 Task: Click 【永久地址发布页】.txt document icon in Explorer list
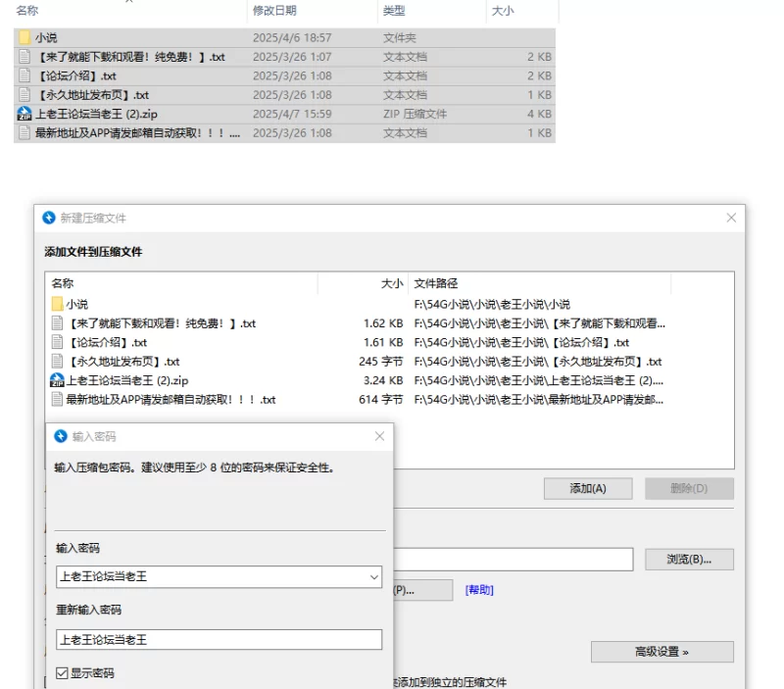coord(24,95)
